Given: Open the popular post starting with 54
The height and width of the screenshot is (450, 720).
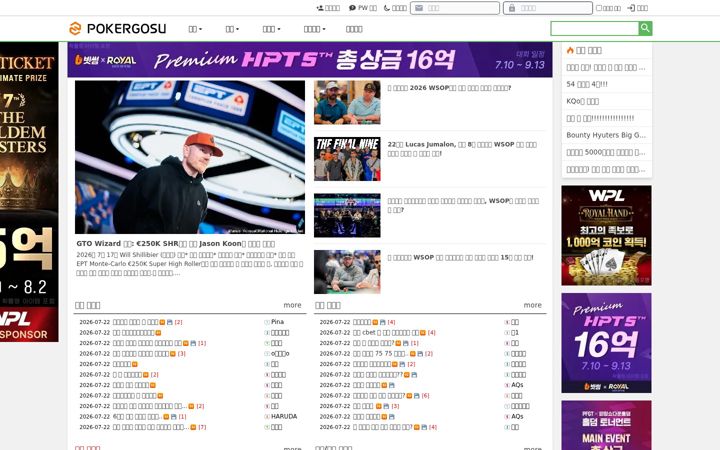Looking at the screenshot, I should pyautogui.click(x=587, y=84).
